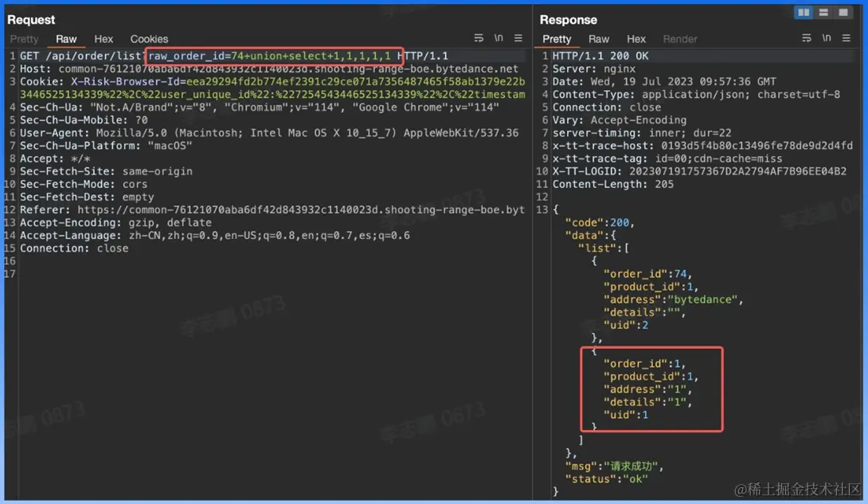Click "status":"ok" JSON line
Viewport: 868px width, 504px height.
click(x=606, y=479)
